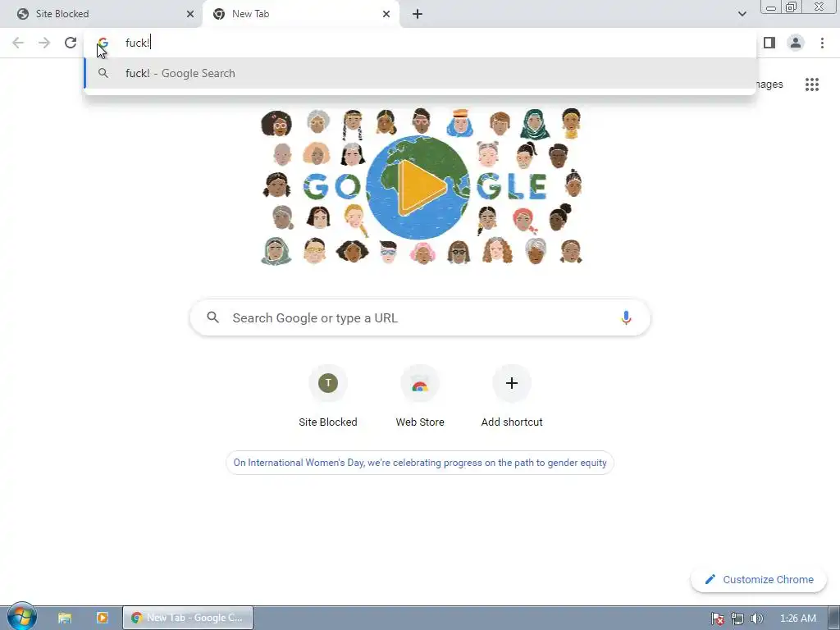Click the Customize Chrome button
840x630 pixels.
click(759, 579)
